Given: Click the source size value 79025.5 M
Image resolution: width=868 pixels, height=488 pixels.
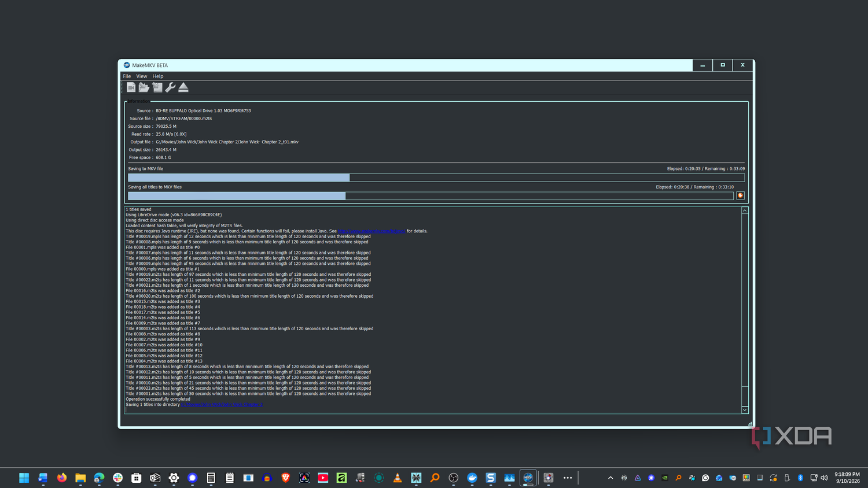Looking at the screenshot, I should (x=166, y=127).
